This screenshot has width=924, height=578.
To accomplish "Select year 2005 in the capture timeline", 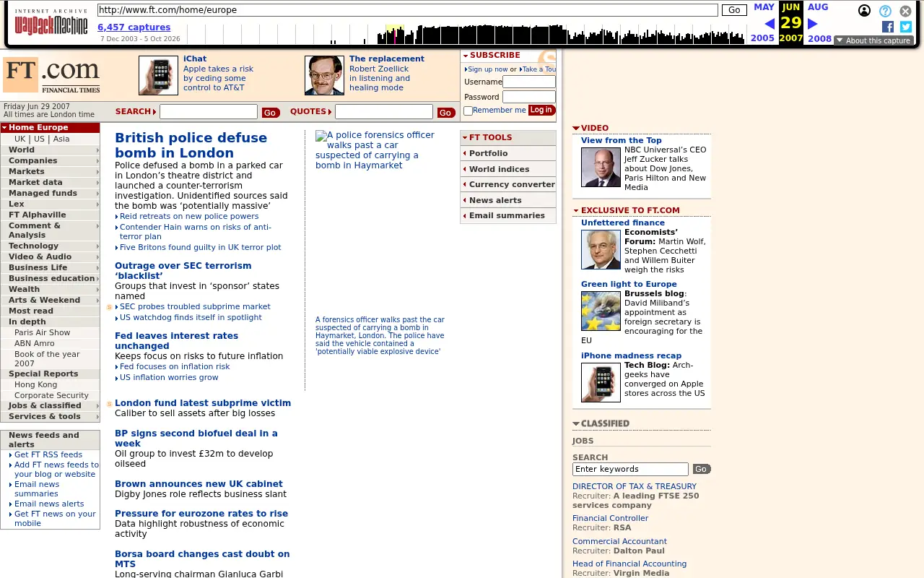I will (x=762, y=38).
